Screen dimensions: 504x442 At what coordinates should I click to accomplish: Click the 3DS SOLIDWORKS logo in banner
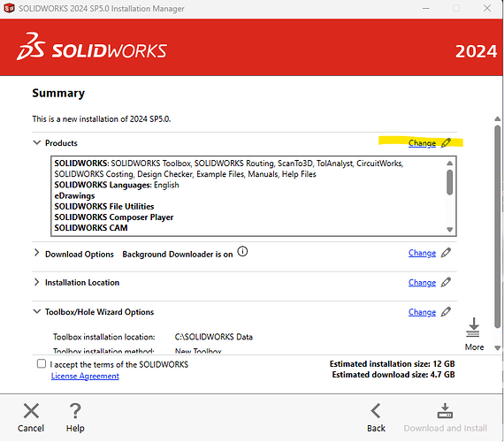click(x=92, y=47)
